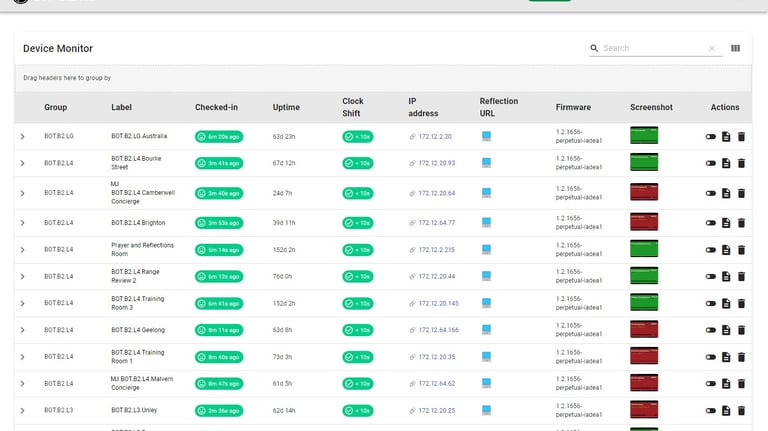Screen dimensions: 768x431
Task: Sort by the Group column header
Action: pos(55,107)
